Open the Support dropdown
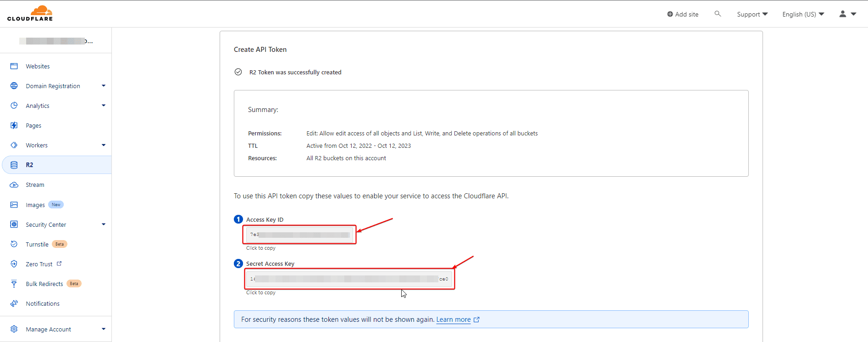Viewport: 868px width, 342px height. point(752,14)
